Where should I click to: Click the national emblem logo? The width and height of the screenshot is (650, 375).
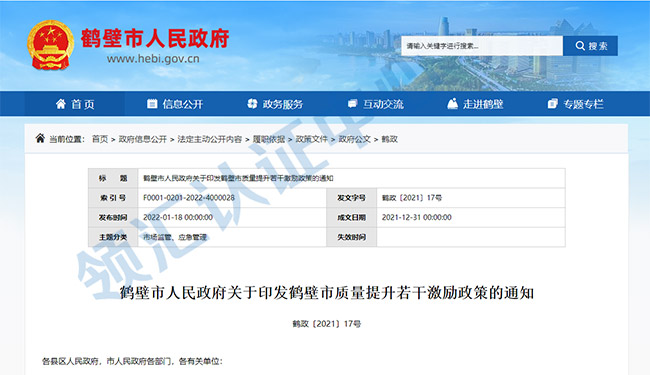click(x=50, y=45)
